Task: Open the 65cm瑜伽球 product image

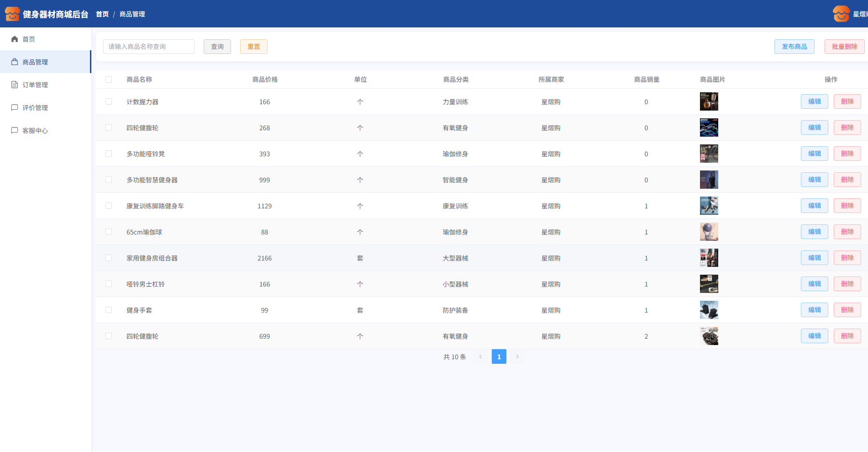Action: 709,232
